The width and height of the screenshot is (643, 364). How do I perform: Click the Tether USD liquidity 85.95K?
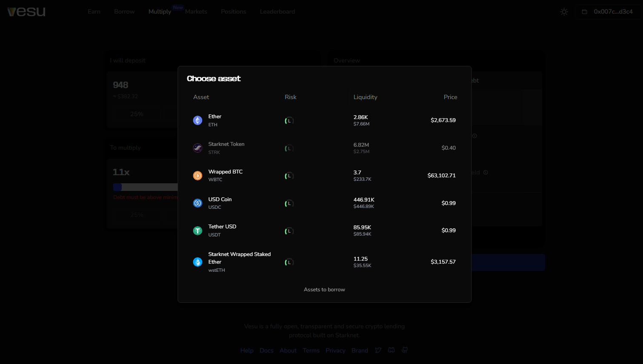pos(362,227)
